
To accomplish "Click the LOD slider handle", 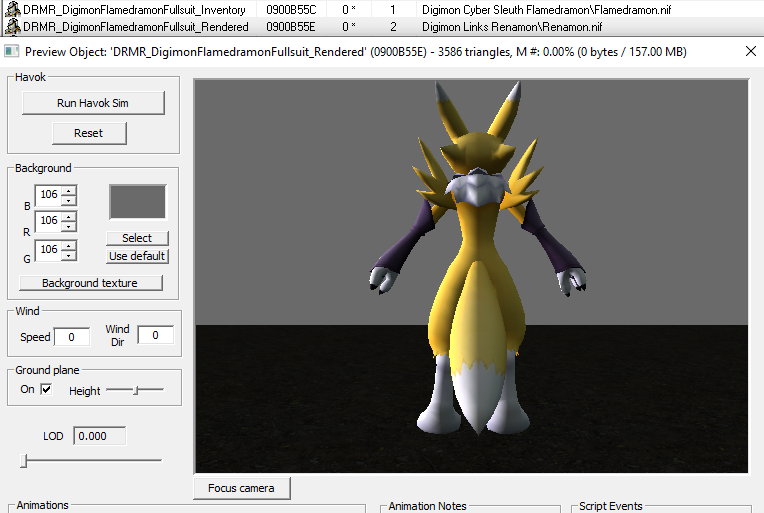I will (23, 460).
